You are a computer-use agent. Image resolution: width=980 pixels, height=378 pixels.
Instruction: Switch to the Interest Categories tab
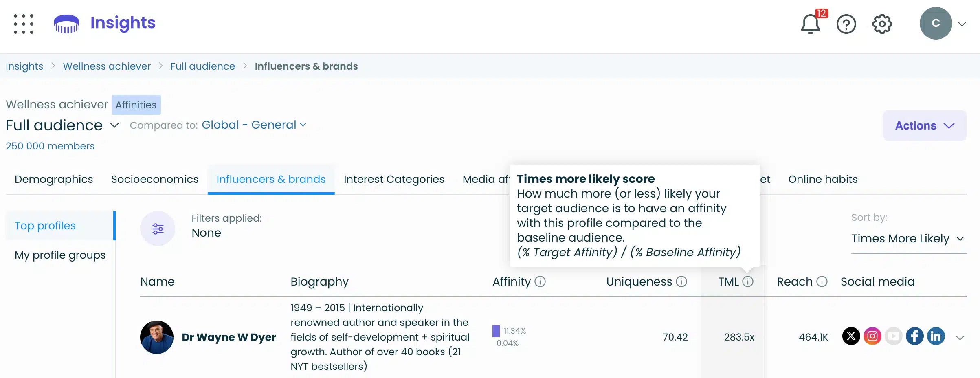pos(393,179)
